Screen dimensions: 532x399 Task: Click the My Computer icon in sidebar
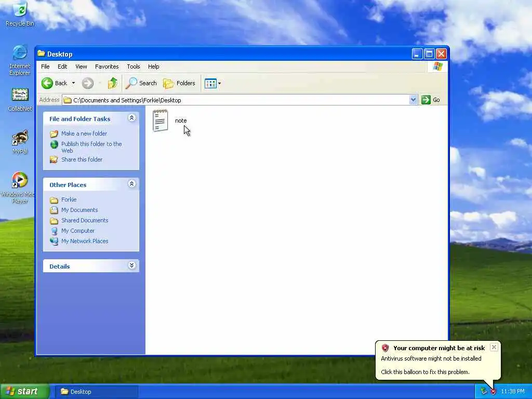(54, 231)
